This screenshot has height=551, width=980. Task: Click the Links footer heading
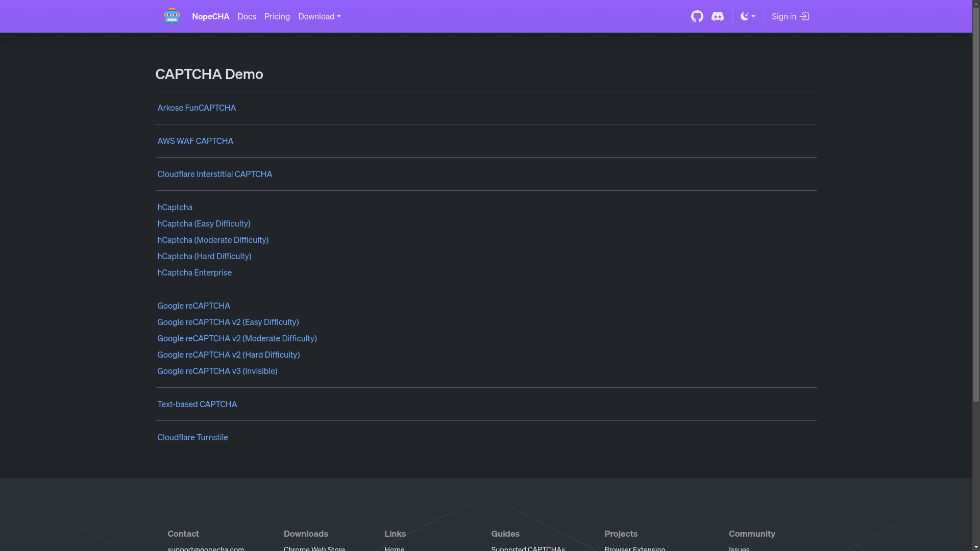(395, 534)
